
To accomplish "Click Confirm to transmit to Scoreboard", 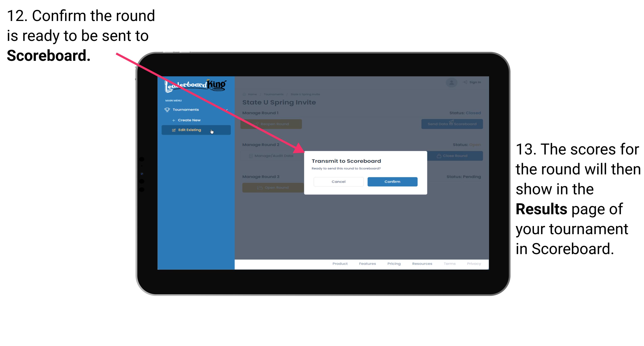I will (x=391, y=182).
